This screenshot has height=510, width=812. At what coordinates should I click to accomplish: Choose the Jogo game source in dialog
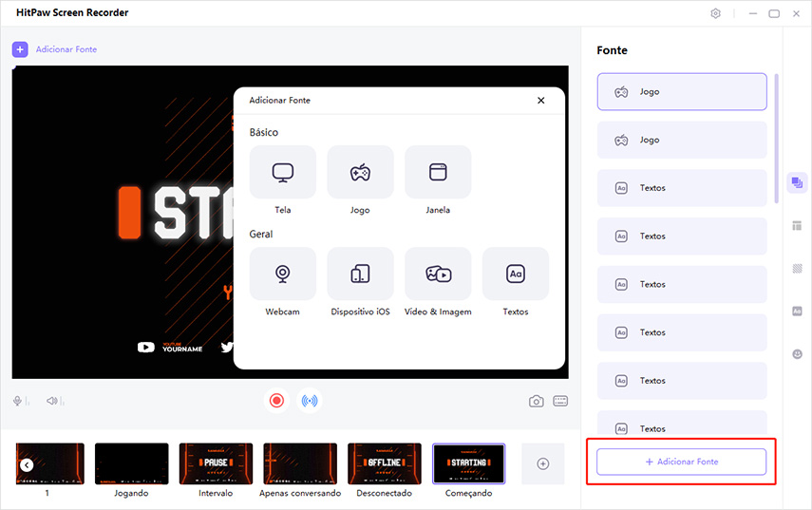pos(361,172)
